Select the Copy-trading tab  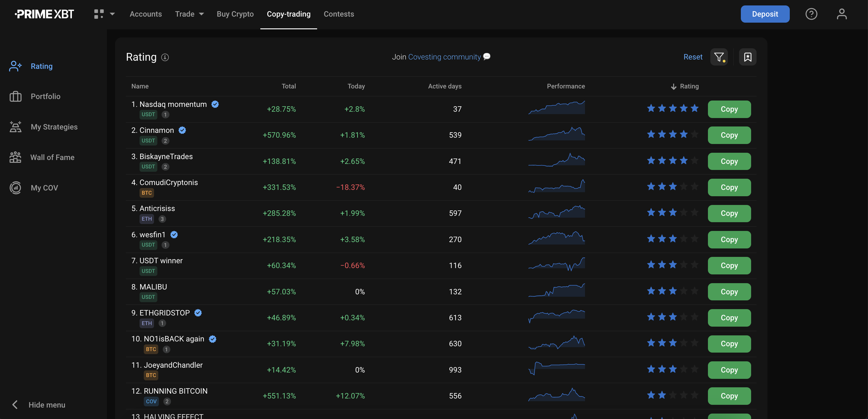tap(288, 14)
